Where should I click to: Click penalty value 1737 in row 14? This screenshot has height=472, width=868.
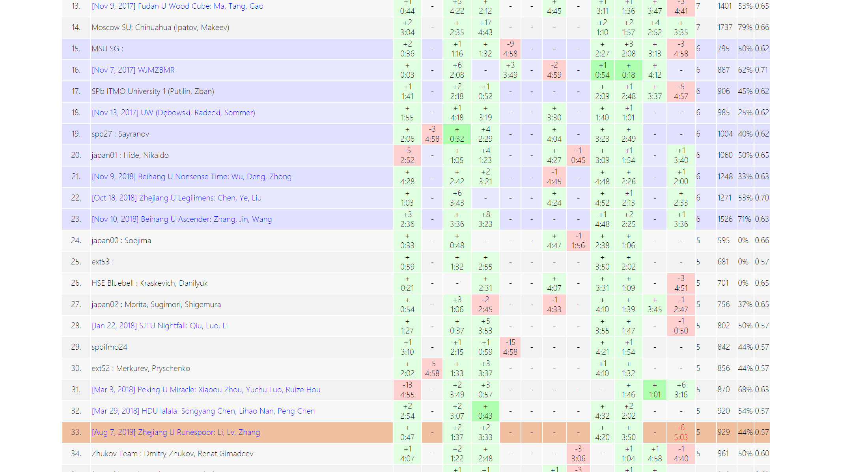click(724, 28)
